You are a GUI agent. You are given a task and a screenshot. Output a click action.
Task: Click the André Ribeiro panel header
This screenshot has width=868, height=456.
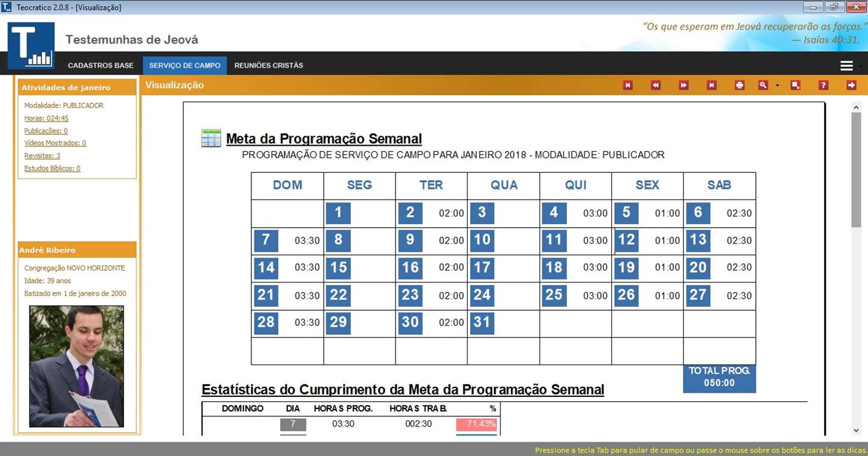coord(77,250)
